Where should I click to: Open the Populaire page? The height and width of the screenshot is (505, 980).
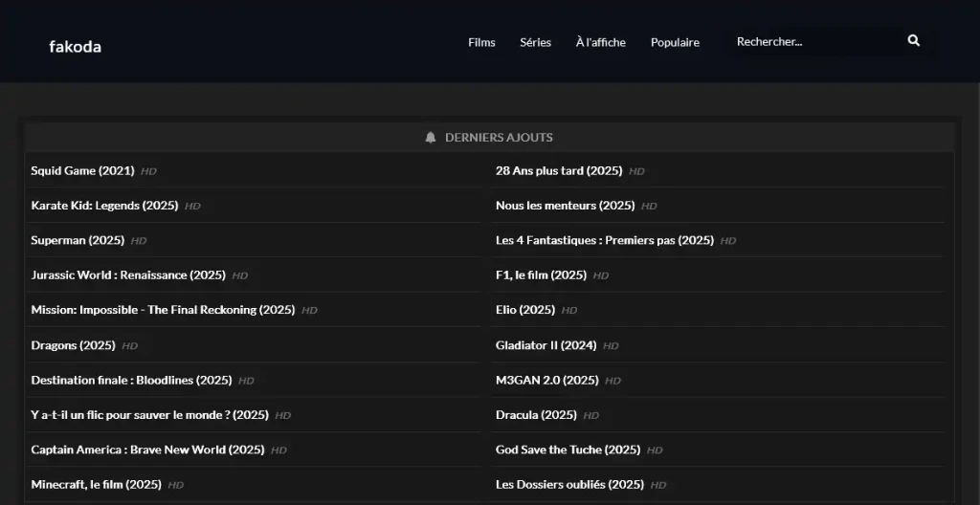[x=675, y=42]
